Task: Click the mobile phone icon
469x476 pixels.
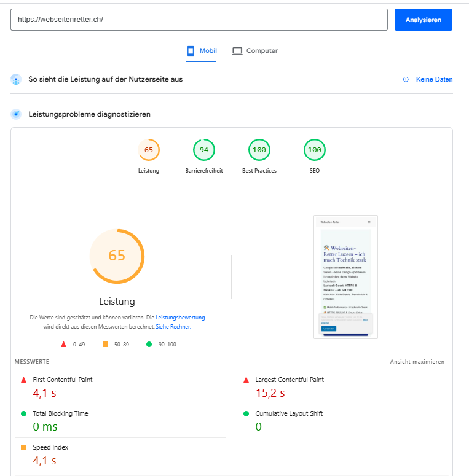Action: 191,51
